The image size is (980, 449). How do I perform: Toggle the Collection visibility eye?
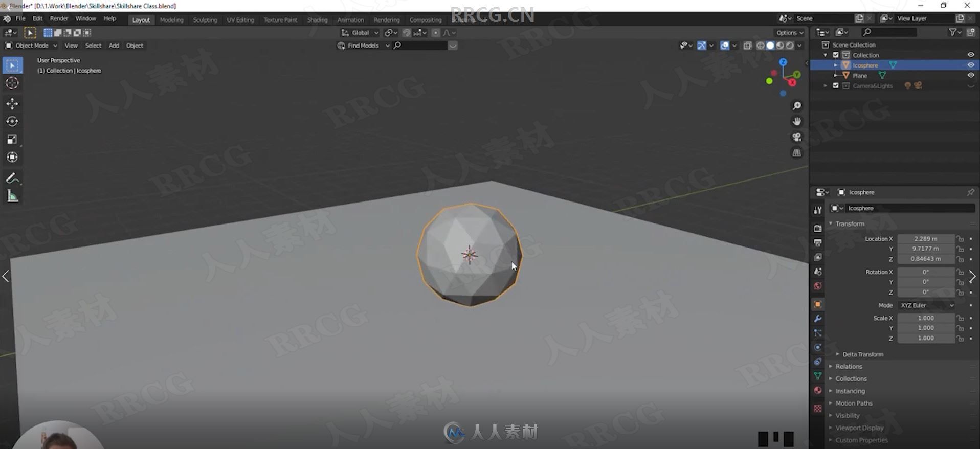(970, 55)
